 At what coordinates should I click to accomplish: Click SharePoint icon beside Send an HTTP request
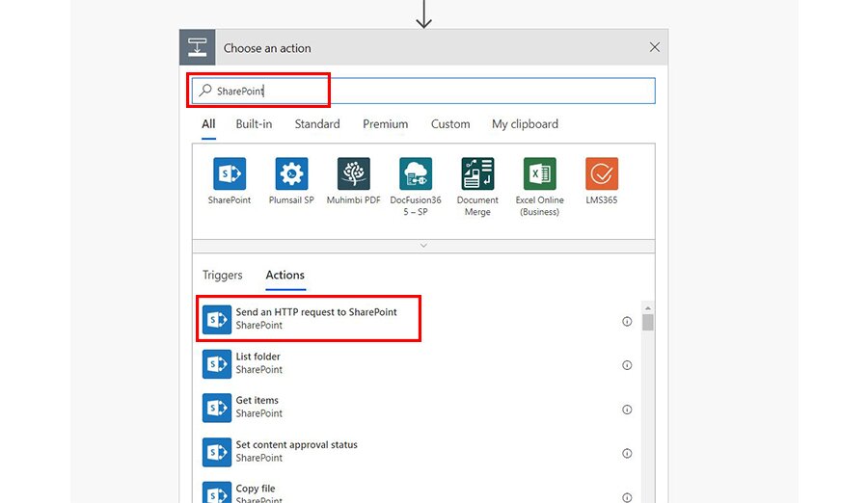216,320
